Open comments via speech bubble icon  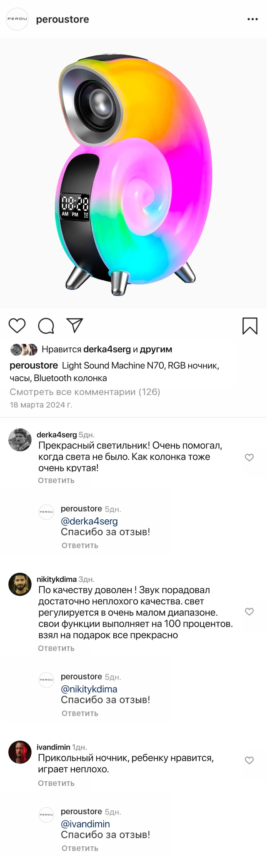46,326
